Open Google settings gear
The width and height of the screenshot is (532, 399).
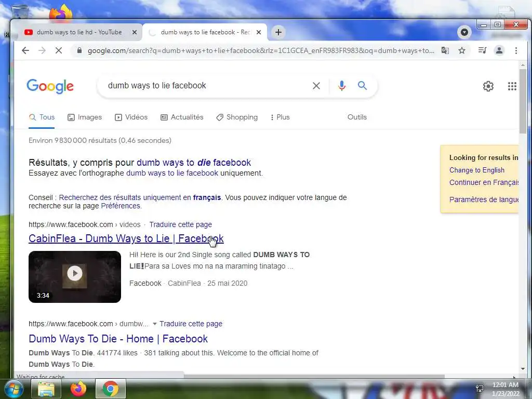488,86
